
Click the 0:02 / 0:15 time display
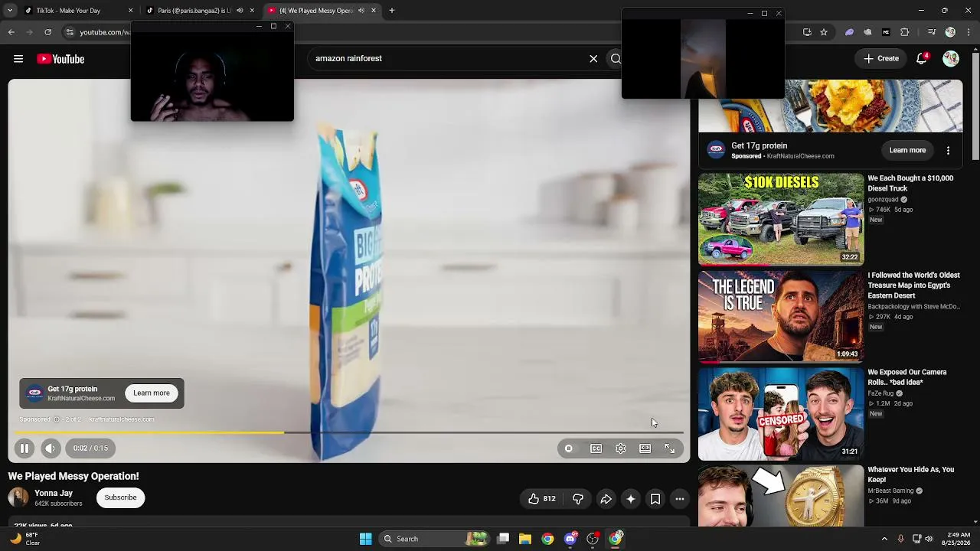(90, 448)
